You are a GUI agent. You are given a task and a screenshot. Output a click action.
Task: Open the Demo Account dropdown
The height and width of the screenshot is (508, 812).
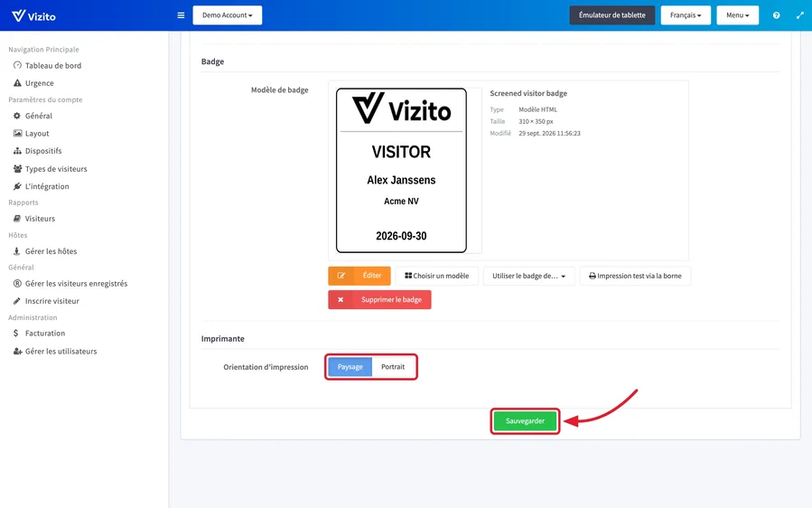[228, 15]
